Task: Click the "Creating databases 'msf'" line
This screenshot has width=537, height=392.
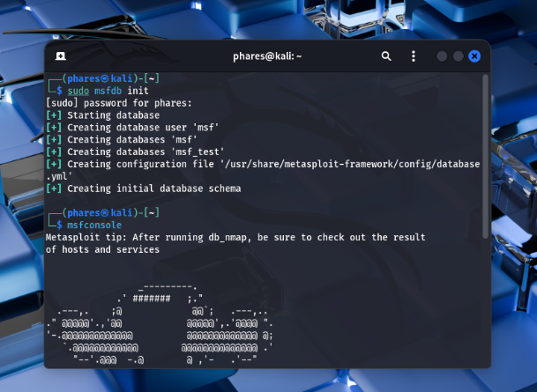Action: 122,140
